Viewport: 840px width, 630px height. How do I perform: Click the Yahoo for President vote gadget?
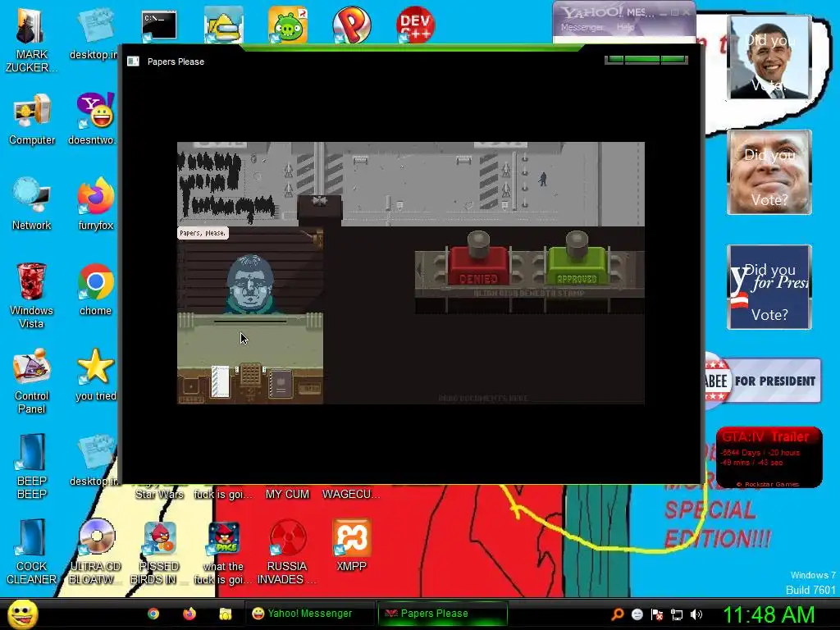tap(769, 287)
